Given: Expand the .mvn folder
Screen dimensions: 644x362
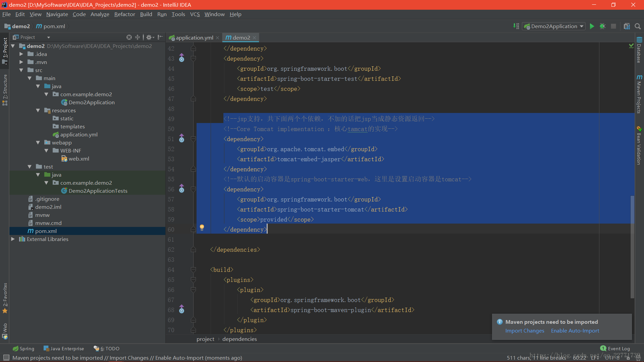Looking at the screenshot, I should 21,62.
